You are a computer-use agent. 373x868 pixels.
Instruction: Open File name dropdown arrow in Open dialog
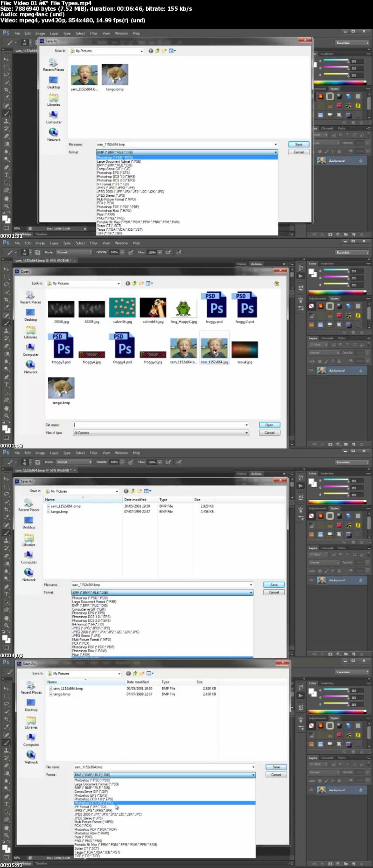coord(247,425)
